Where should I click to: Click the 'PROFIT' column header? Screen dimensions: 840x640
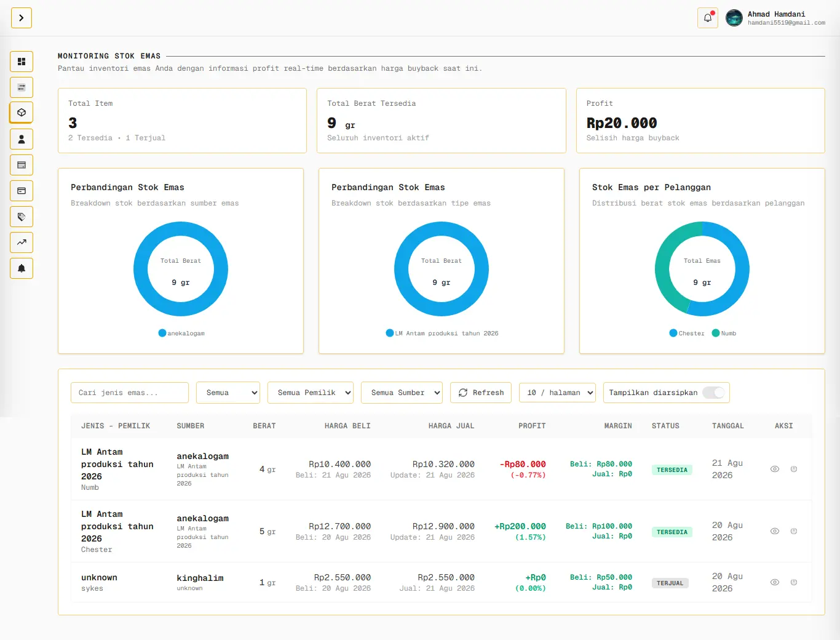click(532, 426)
